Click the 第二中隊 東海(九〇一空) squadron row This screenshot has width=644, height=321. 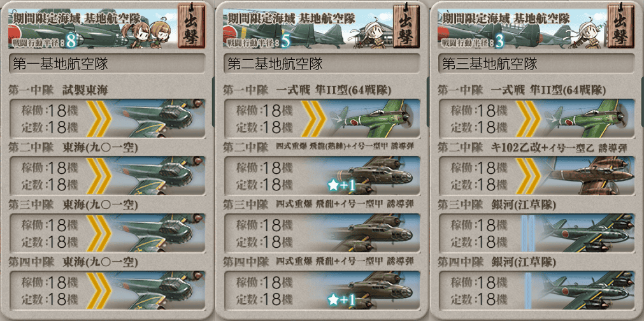coord(107,175)
